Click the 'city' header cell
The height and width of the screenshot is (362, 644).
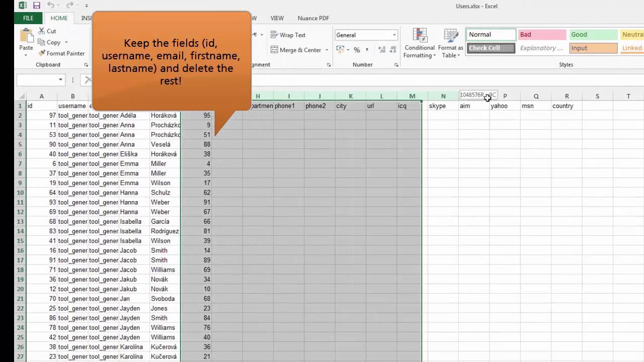pos(350,106)
